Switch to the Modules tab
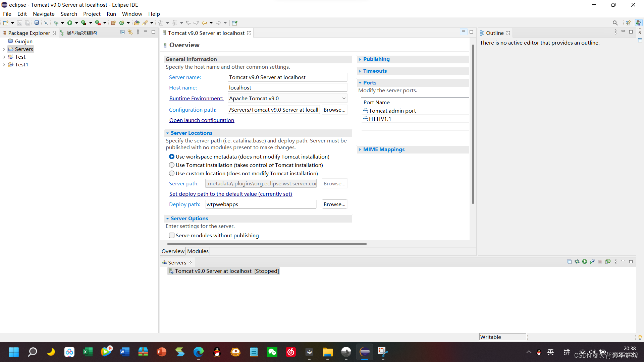644x362 pixels. click(198, 251)
